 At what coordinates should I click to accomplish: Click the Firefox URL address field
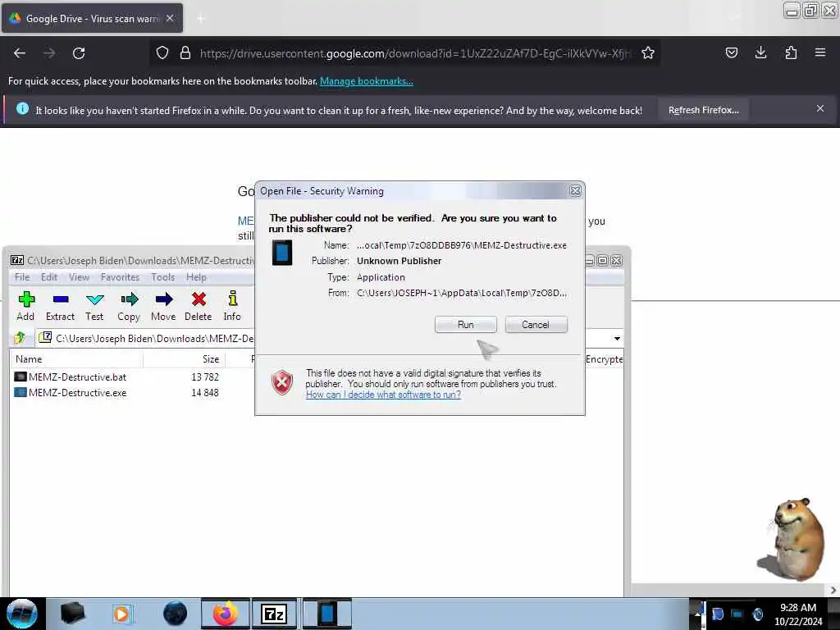point(415,53)
